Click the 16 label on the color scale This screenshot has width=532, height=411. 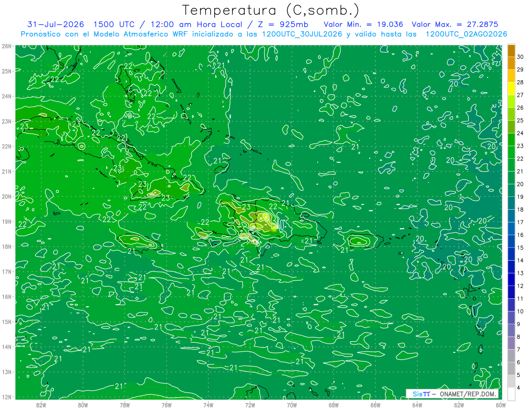[520, 235]
